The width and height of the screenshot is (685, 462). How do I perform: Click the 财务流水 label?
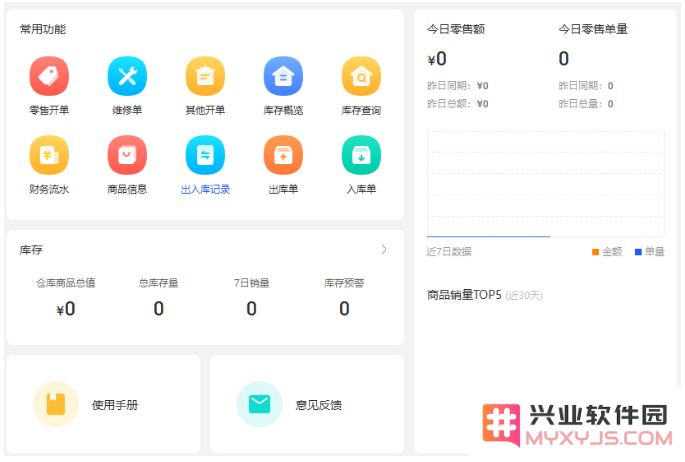click(49, 190)
